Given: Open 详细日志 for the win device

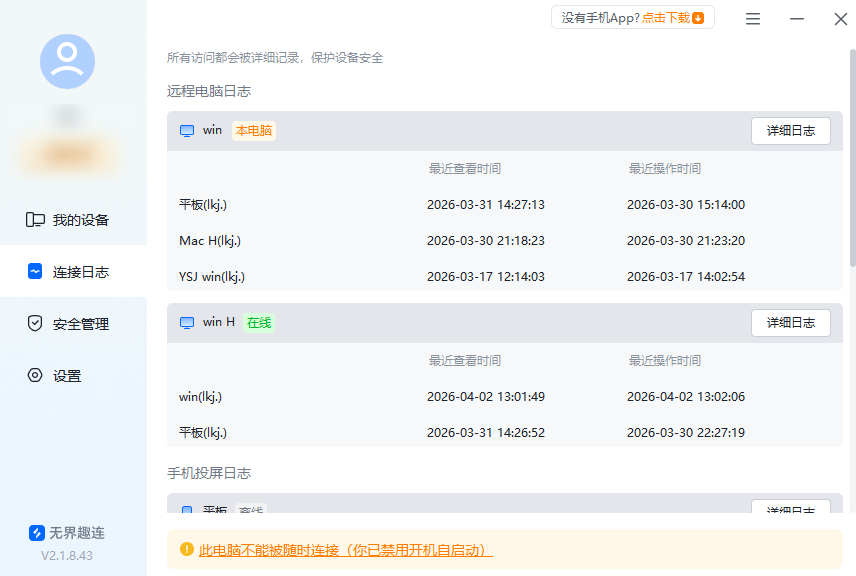Looking at the screenshot, I should [x=790, y=130].
